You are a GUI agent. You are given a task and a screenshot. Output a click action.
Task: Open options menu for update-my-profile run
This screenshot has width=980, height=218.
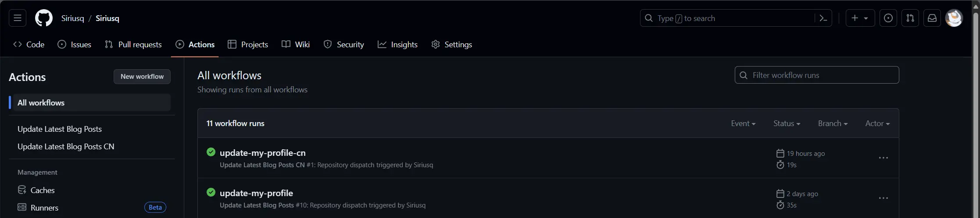pos(883,198)
